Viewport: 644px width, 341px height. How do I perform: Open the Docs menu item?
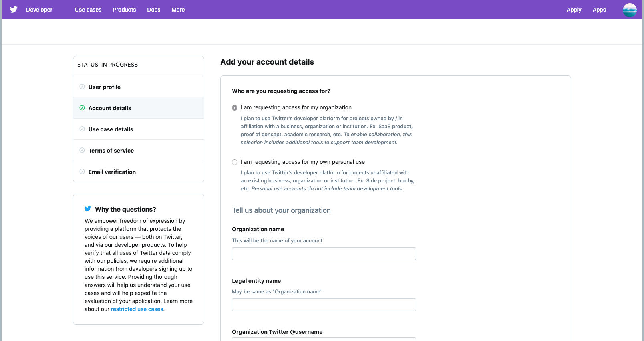154,10
